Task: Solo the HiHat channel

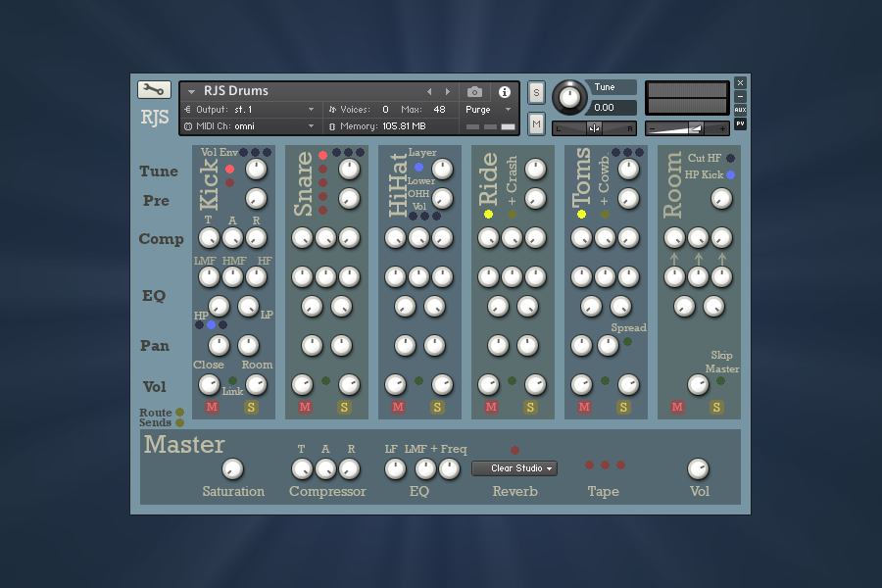Action: 437,407
